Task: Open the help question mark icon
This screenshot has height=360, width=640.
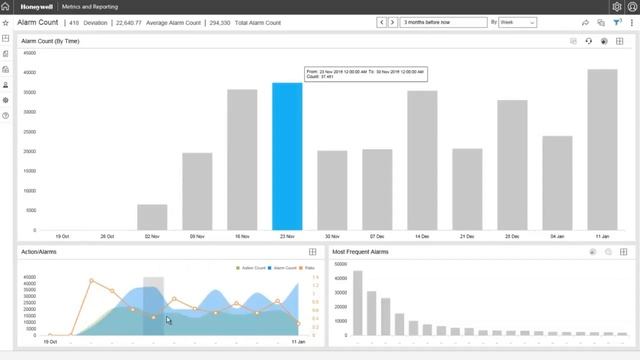Action: [6, 116]
